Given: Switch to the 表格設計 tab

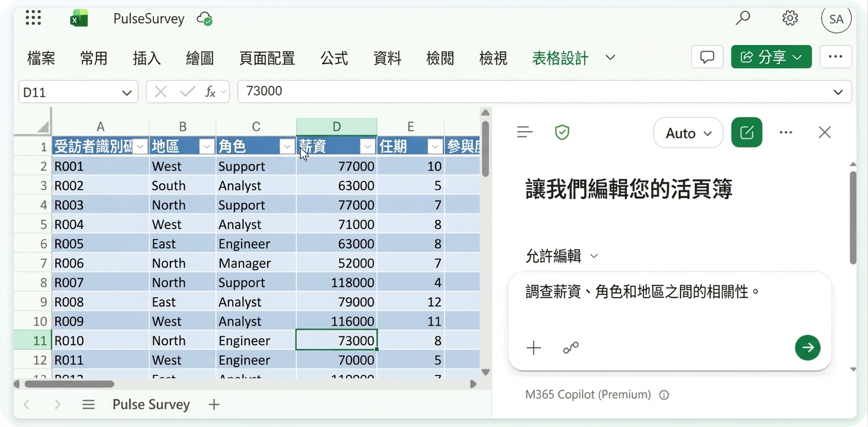Looking at the screenshot, I should point(560,58).
